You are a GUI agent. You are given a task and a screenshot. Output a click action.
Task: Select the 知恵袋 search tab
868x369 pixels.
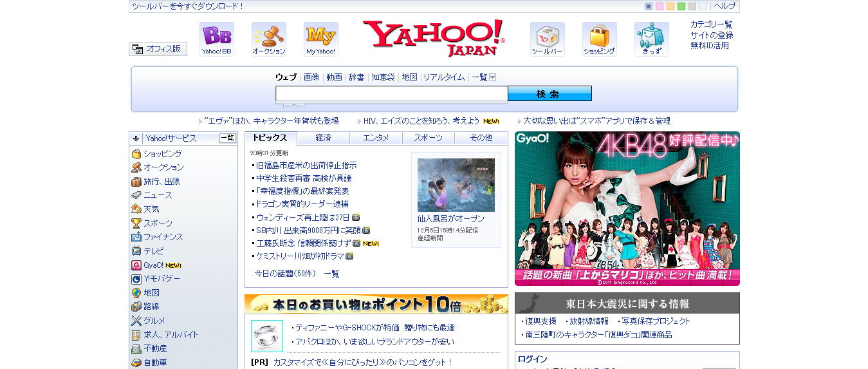point(383,77)
